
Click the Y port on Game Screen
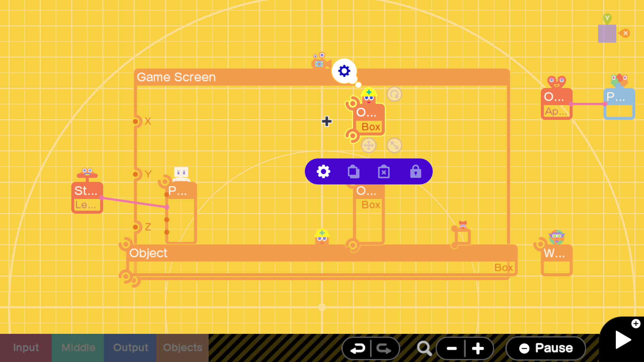click(x=136, y=174)
